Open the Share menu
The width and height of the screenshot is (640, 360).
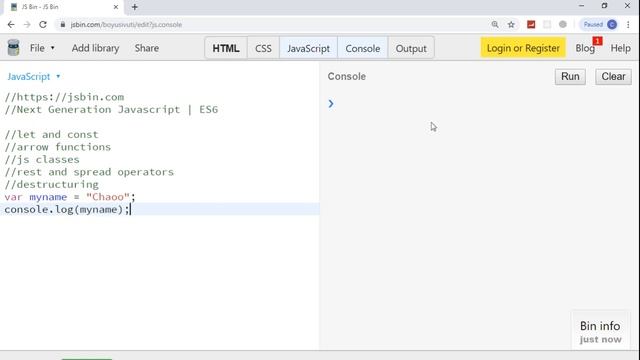147,48
